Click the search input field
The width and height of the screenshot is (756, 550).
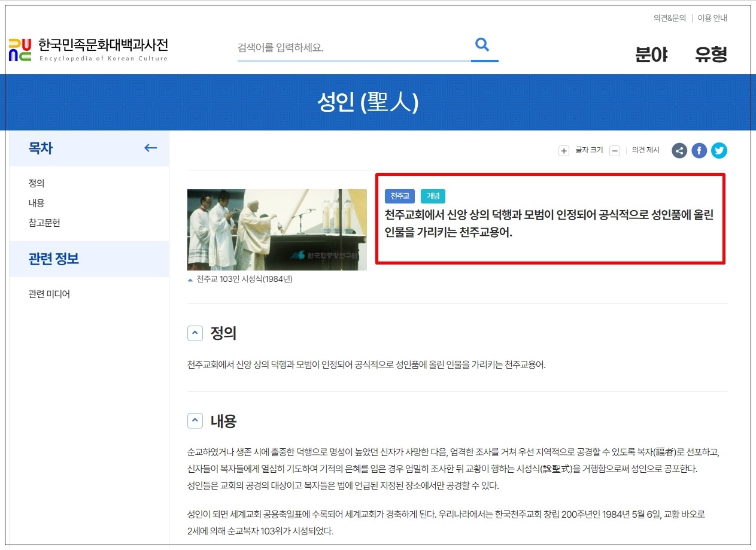click(x=353, y=48)
